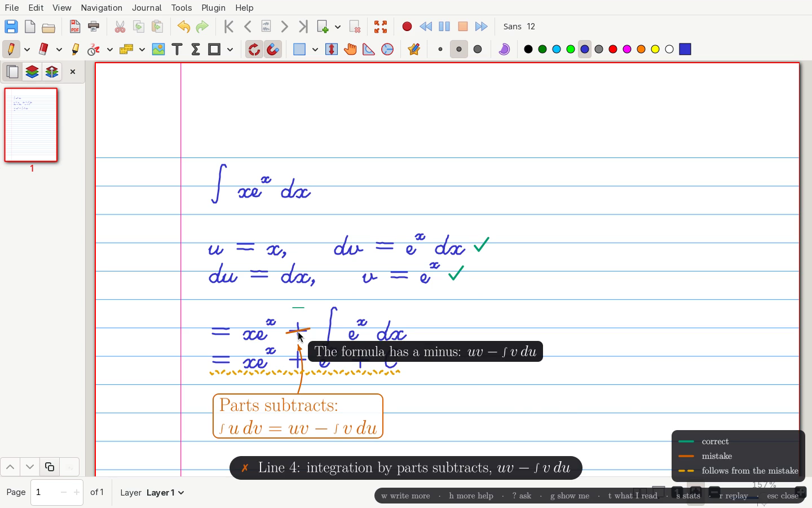Pick the orange pen color
This screenshot has height=508, width=812.
pos(641,50)
